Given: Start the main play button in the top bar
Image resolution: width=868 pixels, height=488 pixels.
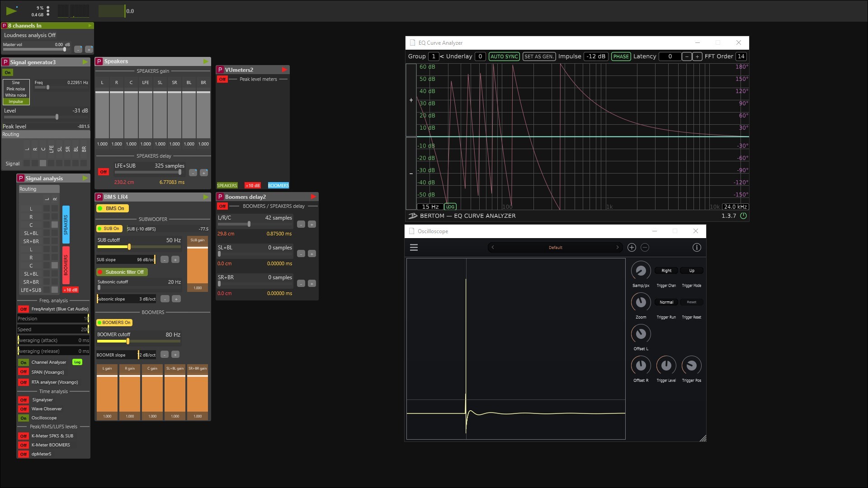Looking at the screenshot, I should [x=11, y=11].
